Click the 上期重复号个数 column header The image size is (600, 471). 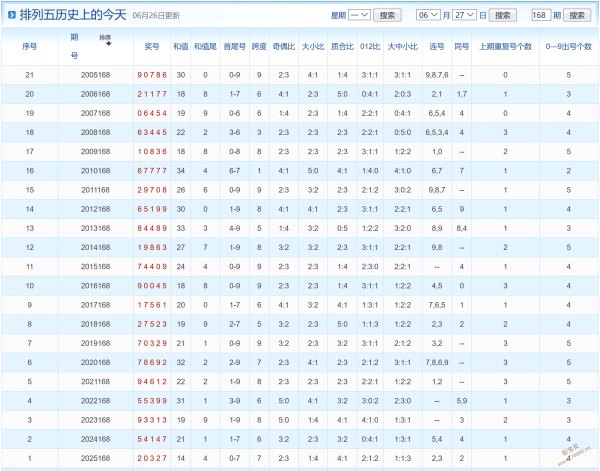coord(505,47)
